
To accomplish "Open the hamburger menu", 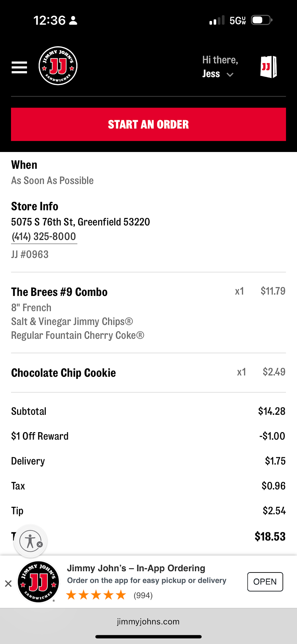I will [x=19, y=67].
